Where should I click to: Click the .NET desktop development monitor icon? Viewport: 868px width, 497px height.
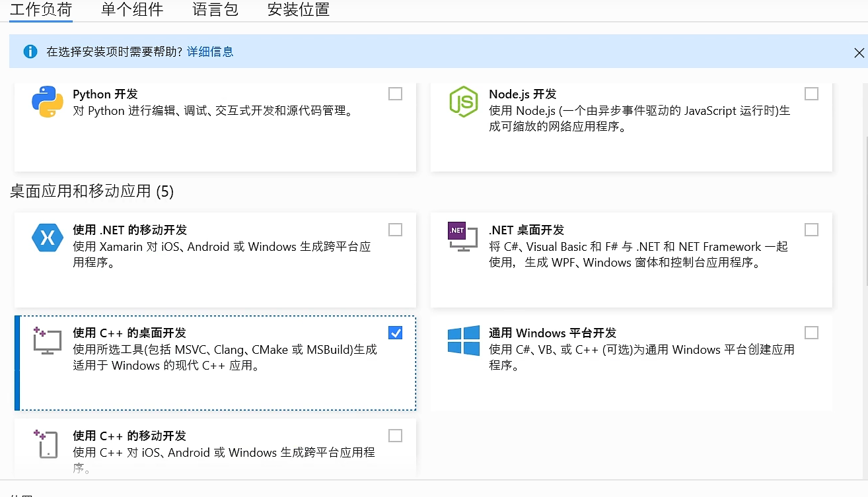462,237
